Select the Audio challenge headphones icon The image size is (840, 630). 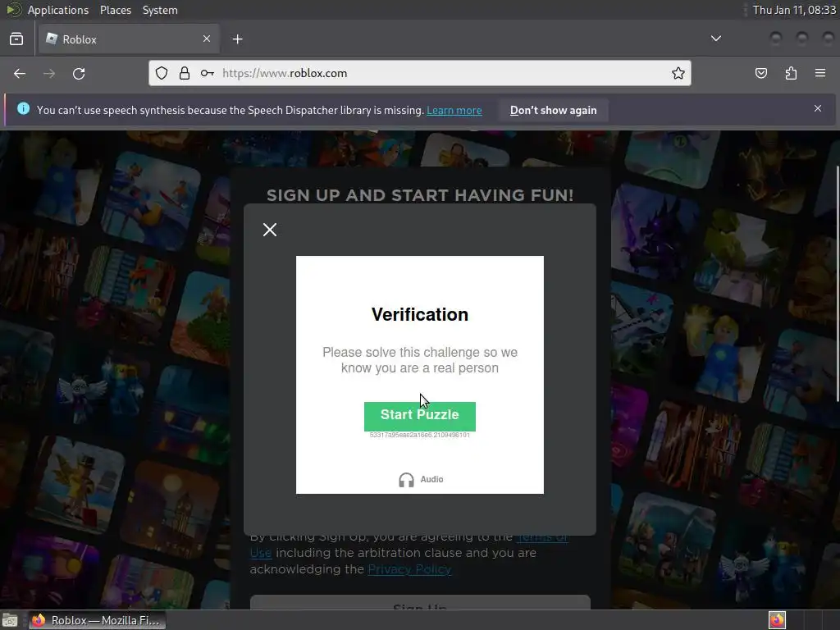tap(407, 479)
